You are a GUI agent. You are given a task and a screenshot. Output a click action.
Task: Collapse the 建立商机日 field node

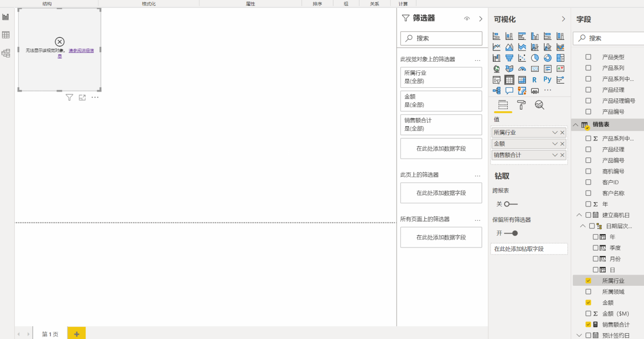(x=579, y=215)
